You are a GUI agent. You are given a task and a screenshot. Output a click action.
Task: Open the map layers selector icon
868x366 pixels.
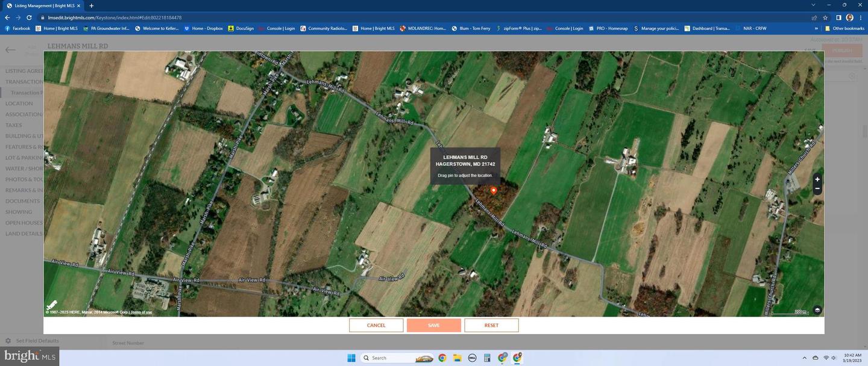[817, 310]
